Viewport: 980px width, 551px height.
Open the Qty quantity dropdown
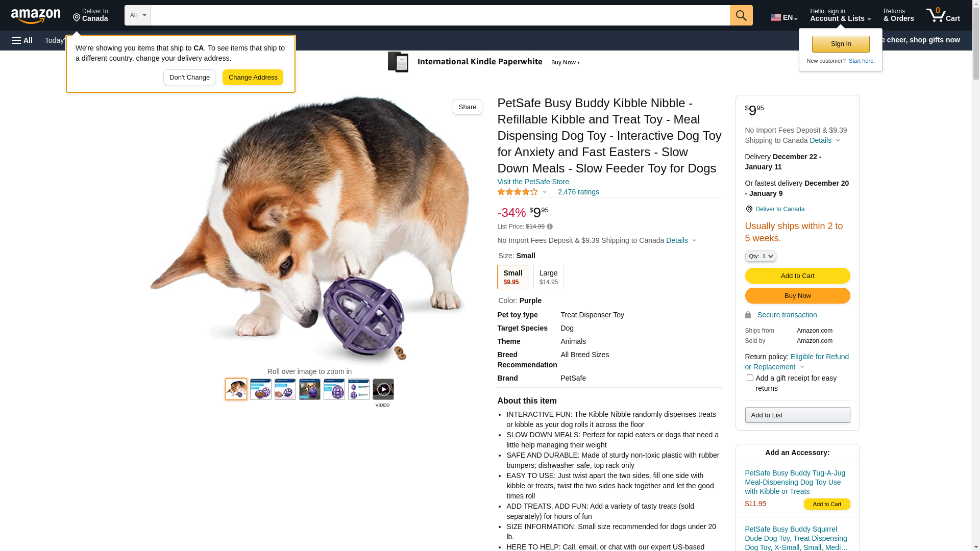(x=760, y=256)
